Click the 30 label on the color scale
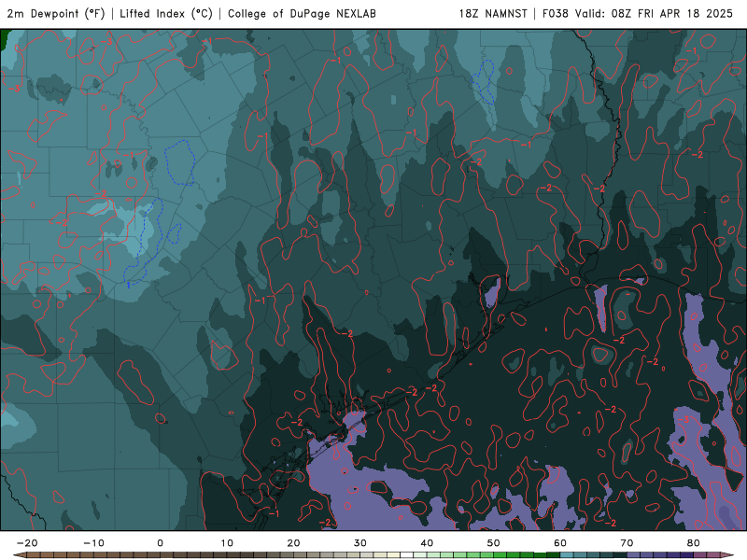Screen dimensions: 747x560 (360, 543)
